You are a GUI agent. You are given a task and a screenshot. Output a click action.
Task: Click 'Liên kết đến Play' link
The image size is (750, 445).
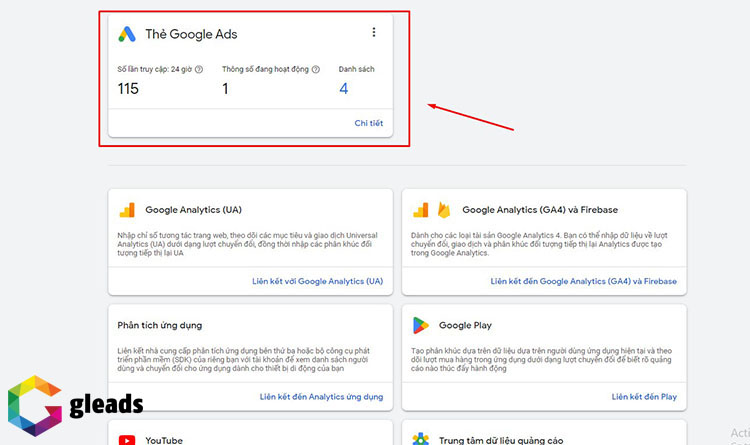[644, 397]
